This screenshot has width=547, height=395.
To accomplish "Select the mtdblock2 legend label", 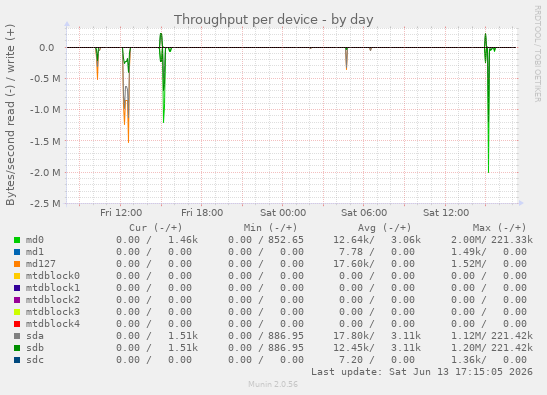I will 53,300.
